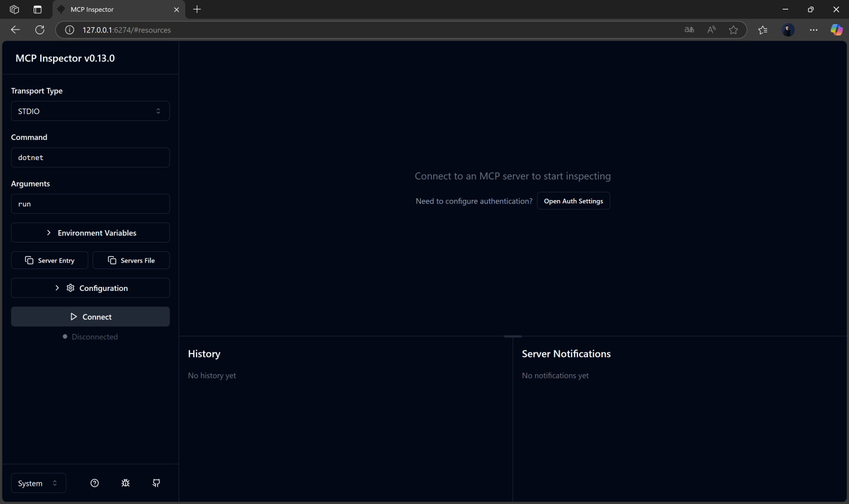Click the 'Connect to an MCP server' message
Screen dimensions: 849x504
pyautogui.click(x=512, y=176)
